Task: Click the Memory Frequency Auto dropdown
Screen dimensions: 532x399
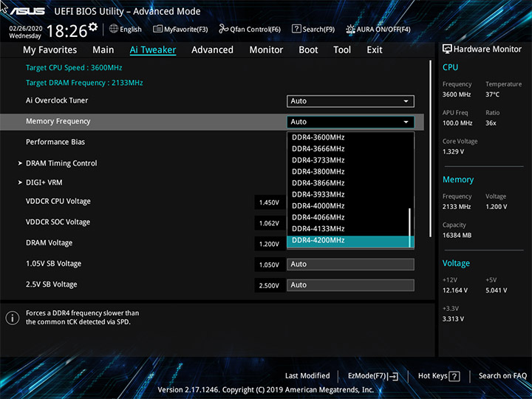Action: 350,122
